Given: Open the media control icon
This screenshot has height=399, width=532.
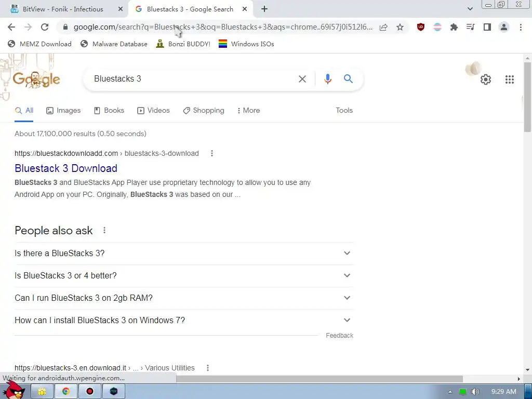Looking at the screenshot, I should tap(470, 27).
